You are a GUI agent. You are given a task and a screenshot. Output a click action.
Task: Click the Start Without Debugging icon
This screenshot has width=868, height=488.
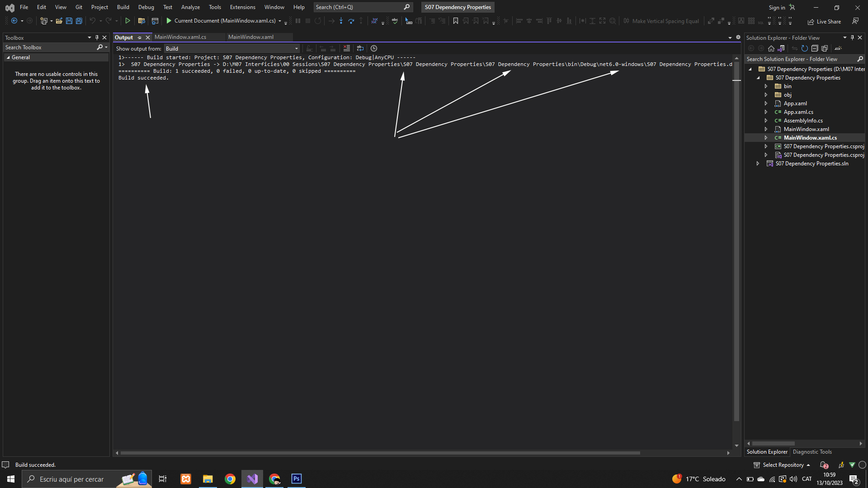[x=128, y=21]
